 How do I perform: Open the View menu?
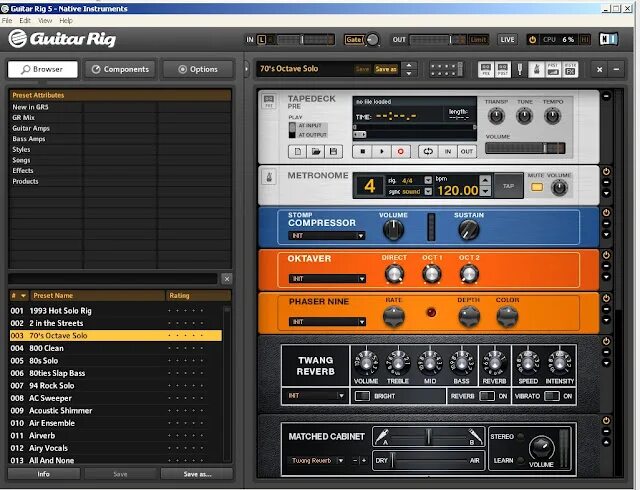point(45,20)
